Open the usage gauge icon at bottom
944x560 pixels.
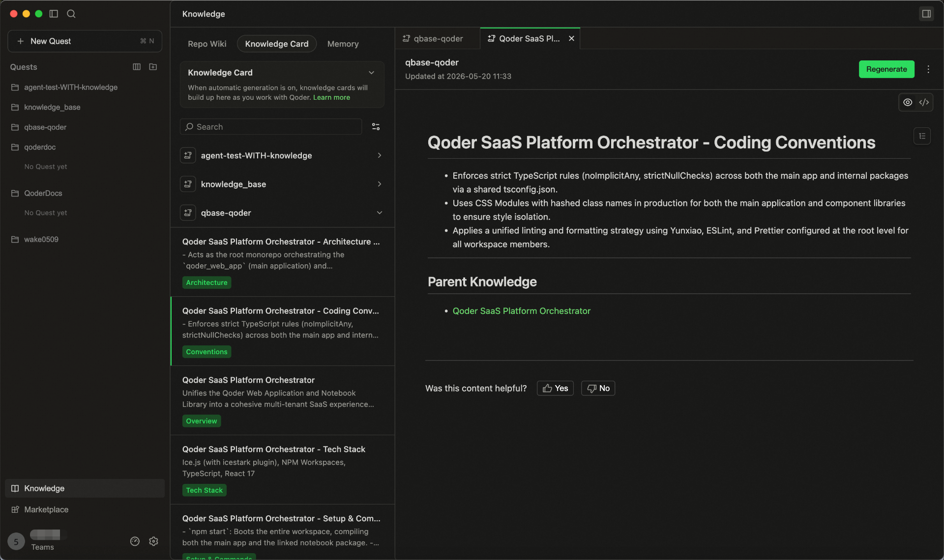135,541
